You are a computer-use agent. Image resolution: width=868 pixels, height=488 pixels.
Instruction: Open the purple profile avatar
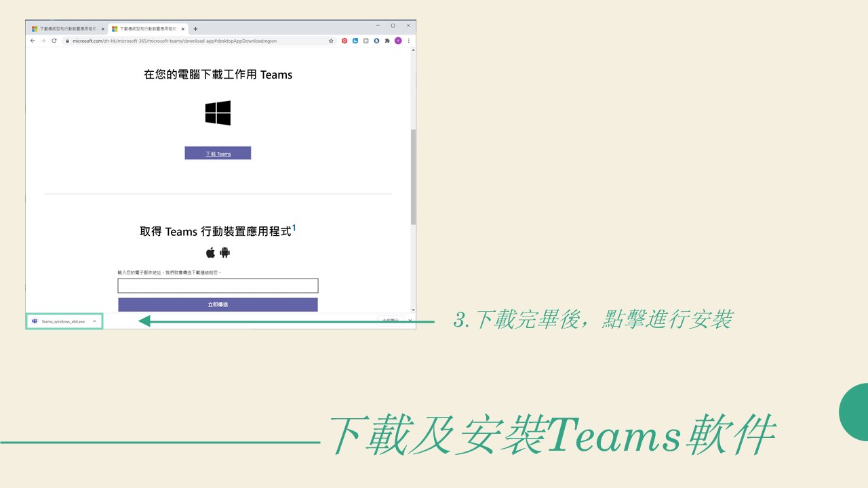[x=398, y=41]
